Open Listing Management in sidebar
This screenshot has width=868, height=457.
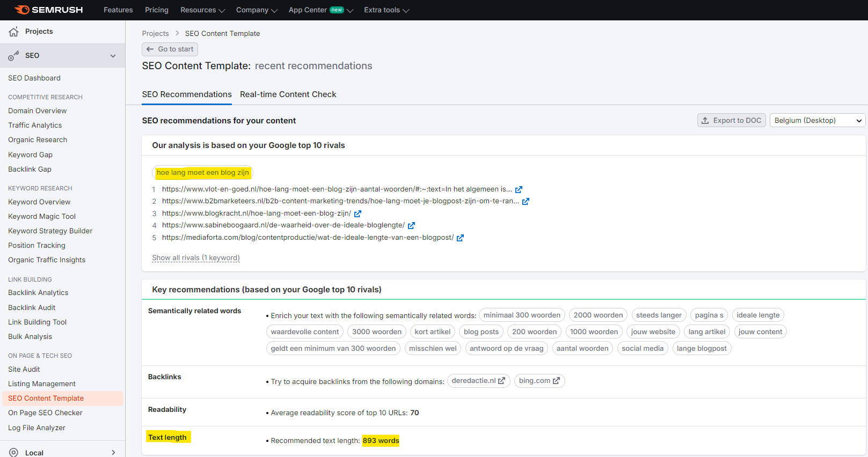42,384
